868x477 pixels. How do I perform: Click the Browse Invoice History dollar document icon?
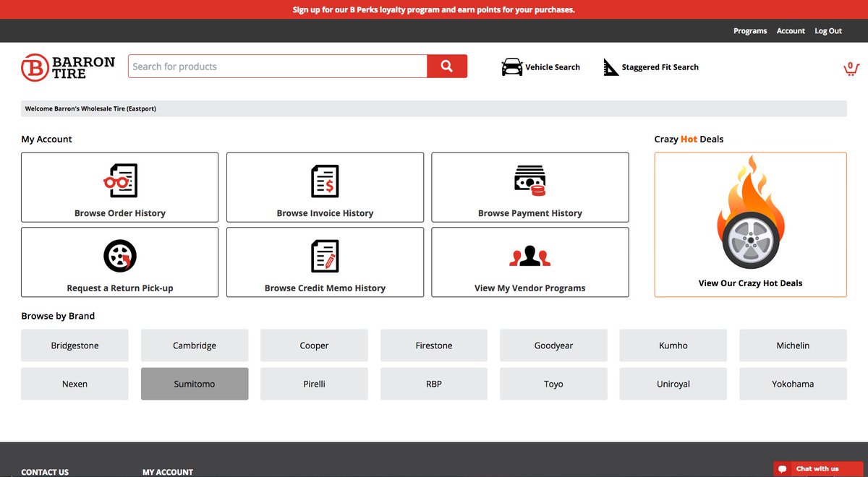325,181
